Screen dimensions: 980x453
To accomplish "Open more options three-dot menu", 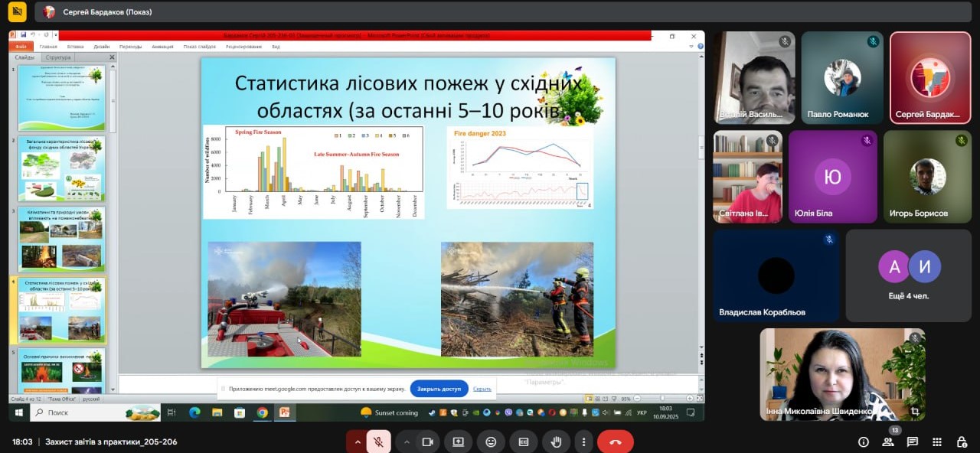I will (x=584, y=442).
